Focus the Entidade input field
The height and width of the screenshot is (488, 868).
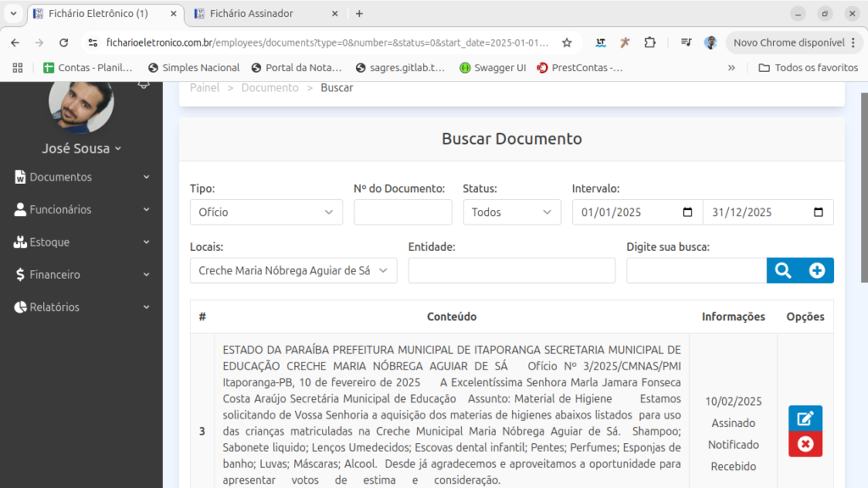tap(511, 270)
